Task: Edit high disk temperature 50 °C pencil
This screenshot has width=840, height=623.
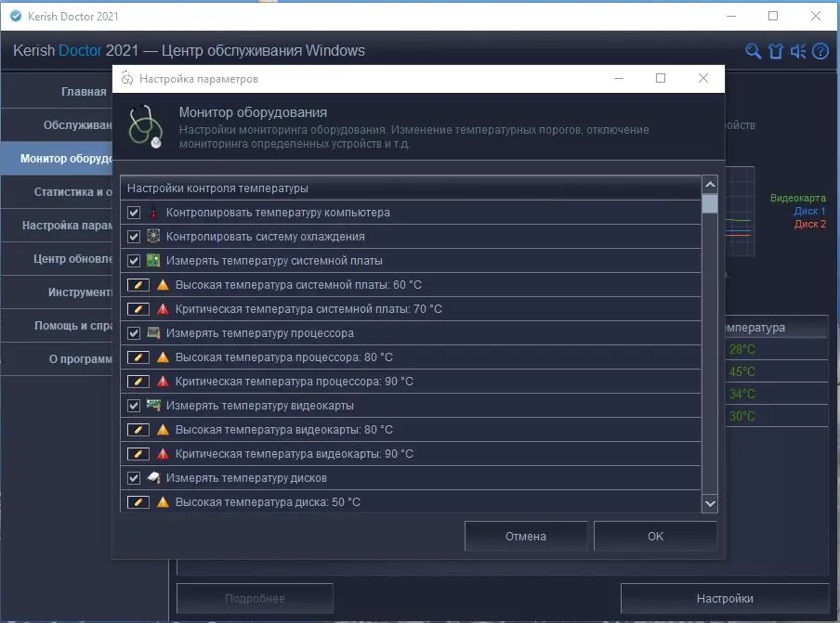Action: pos(138,502)
